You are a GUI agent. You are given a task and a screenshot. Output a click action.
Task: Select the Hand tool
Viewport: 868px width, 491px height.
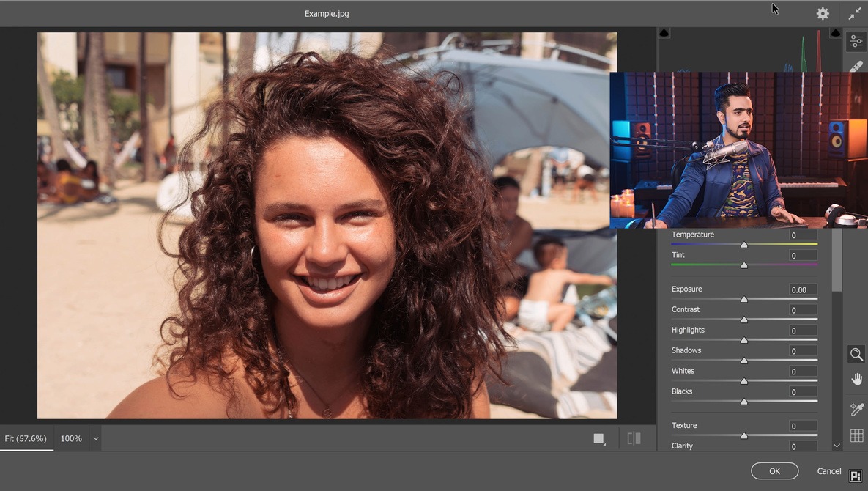pos(856,379)
